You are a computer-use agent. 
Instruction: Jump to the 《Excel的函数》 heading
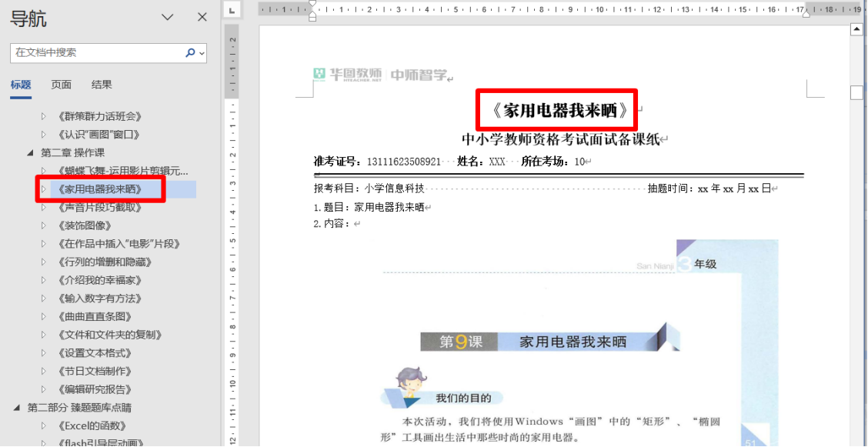tap(92, 425)
